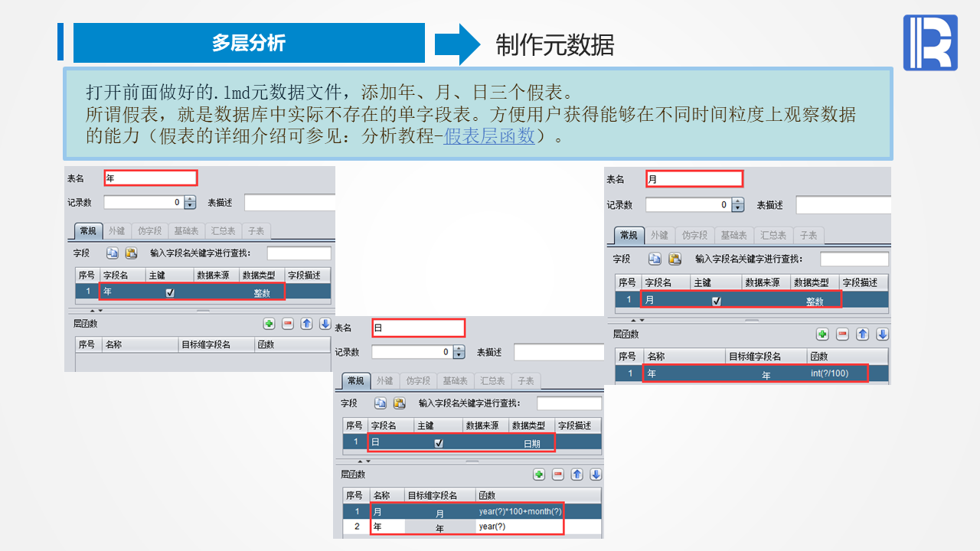Toggle 主键 checkbox for field 年

pos(170,292)
